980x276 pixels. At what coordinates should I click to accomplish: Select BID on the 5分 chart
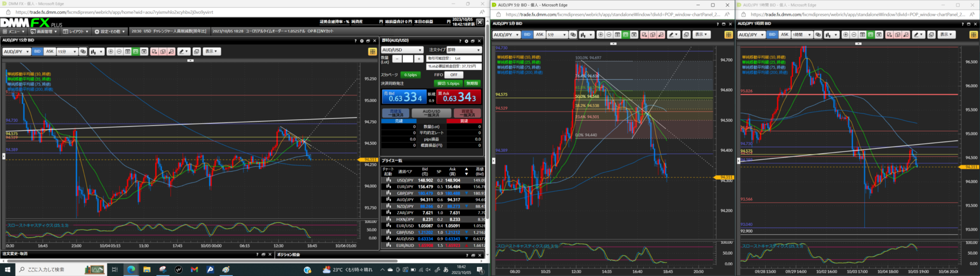[x=527, y=35]
